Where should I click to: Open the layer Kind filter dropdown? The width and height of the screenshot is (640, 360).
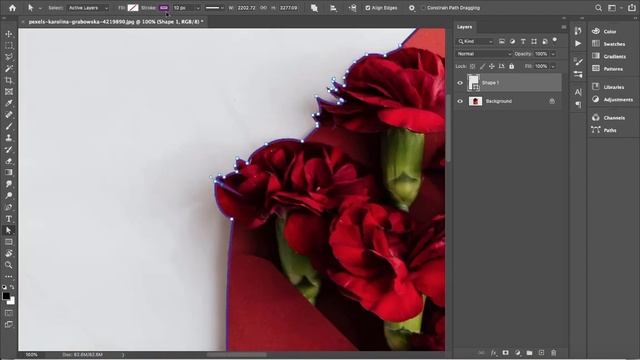[476, 41]
